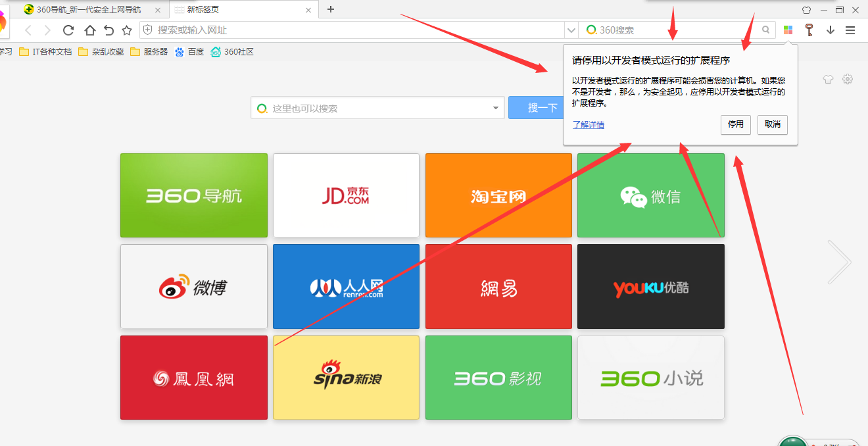868x446 pixels.
Task: Open the sina新浪 tile
Action: [x=346, y=378]
